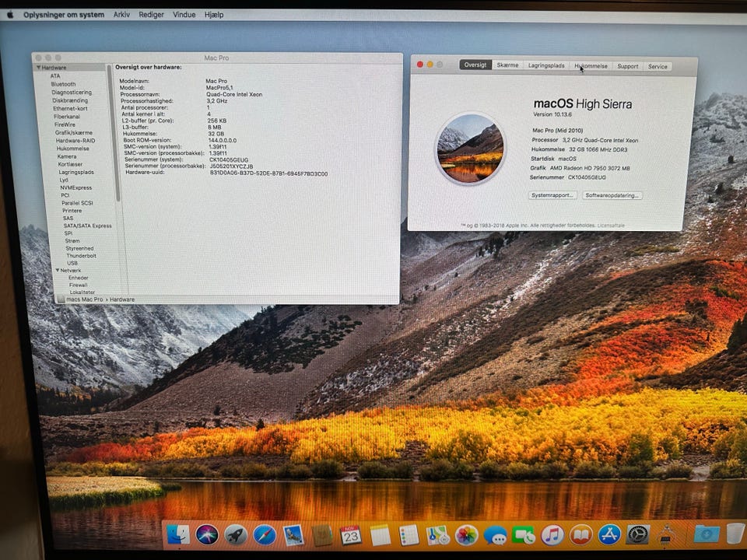The height and width of the screenshot is (560, 747).
Task: Select SATA/SATA Express in the sidebar
Action: pos(88,226)
